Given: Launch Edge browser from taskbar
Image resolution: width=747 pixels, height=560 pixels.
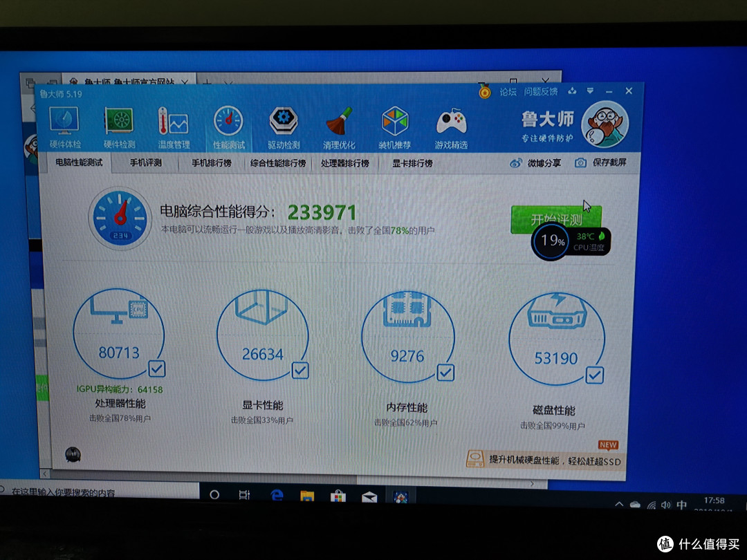Looking at the screenshot, I should click(276, 496).
